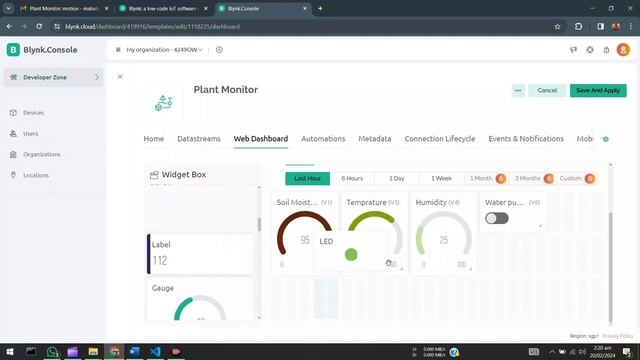Open the Privacy Policy link
The height and width of the screenshot is (360, 640).
coord(618,336)
